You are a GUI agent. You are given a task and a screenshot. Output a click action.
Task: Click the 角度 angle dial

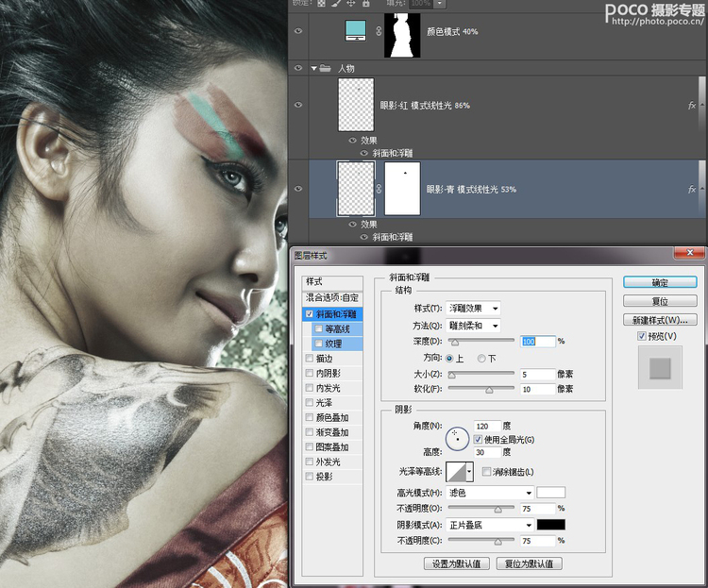click(458, 439)
